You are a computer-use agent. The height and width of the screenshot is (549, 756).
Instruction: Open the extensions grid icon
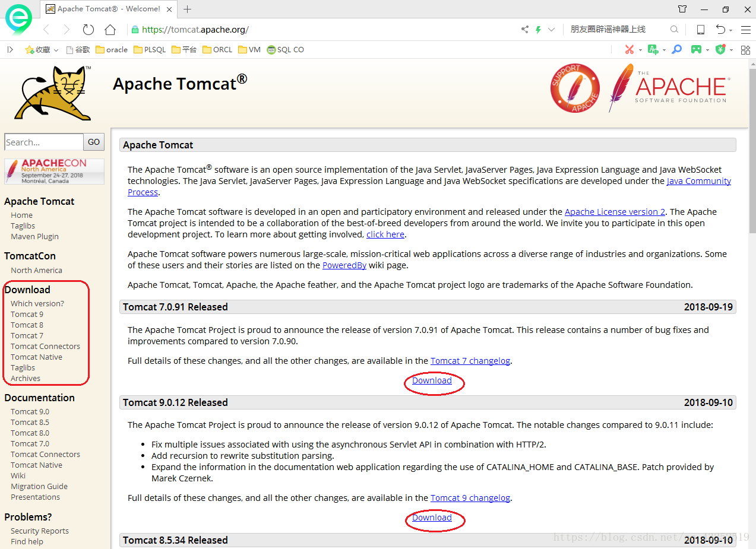(745, 50)
